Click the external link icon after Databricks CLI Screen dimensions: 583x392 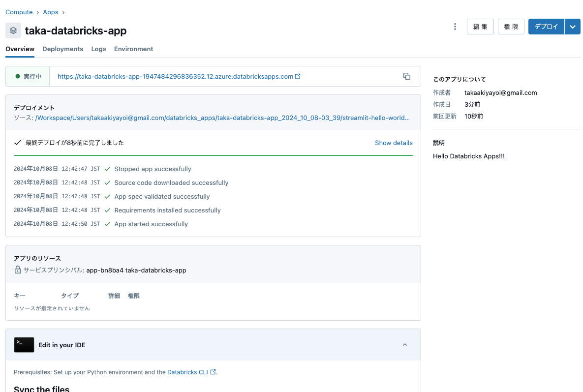pos(213,372)
